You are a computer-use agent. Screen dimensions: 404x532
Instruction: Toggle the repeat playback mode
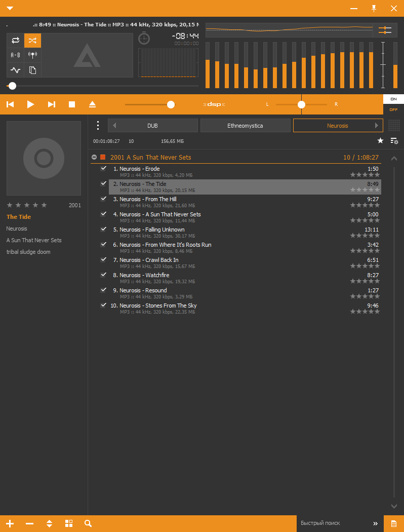pyautogui.click(x=15, y=41)
